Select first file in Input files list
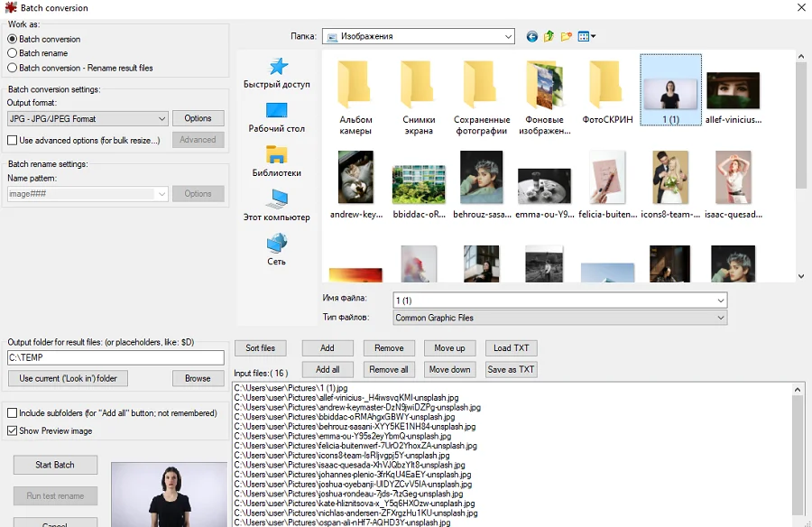812x527 pixels. coord(279,388)
